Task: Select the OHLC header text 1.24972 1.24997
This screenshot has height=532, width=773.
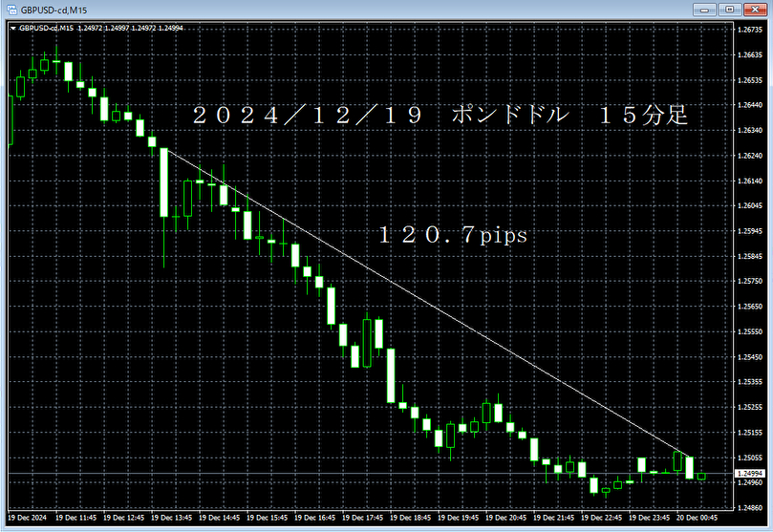Action: click(x=103, y=28)
